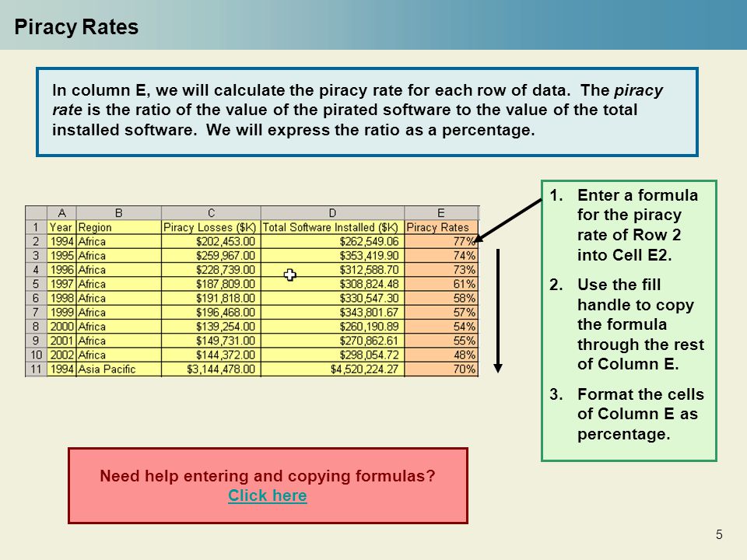
Task: Click cell with $308,824.48
Action: [x=332, y=285]
